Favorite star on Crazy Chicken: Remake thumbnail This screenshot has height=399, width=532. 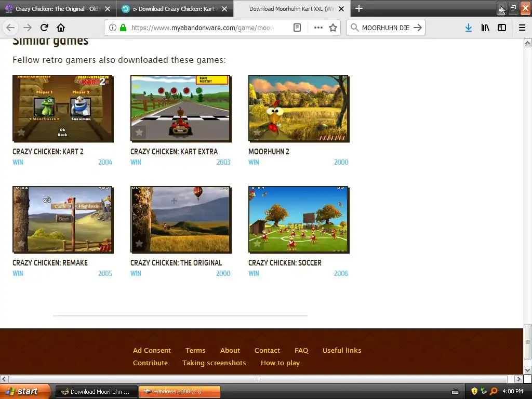click(x=21, y=243)
